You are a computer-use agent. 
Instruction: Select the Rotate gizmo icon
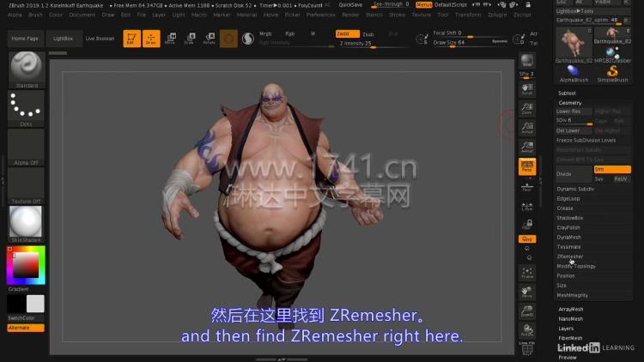coord(210,38)
